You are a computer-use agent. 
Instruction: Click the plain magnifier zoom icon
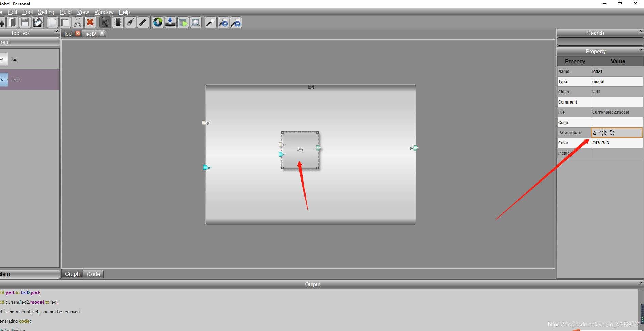(x=211, y=22)
